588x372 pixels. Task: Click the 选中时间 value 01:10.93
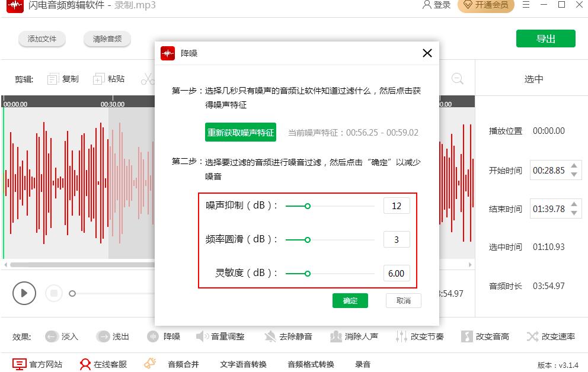tap(549, 247)
